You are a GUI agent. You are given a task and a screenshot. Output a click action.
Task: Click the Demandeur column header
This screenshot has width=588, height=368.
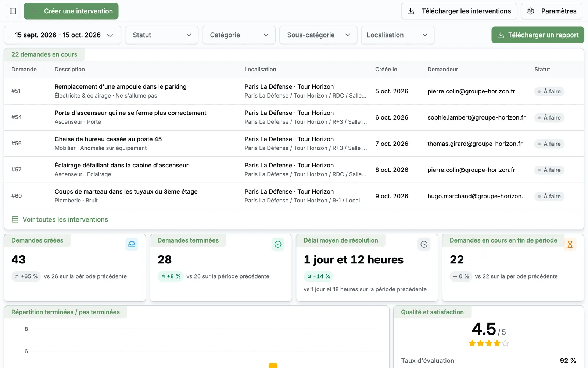pos(443,70)
